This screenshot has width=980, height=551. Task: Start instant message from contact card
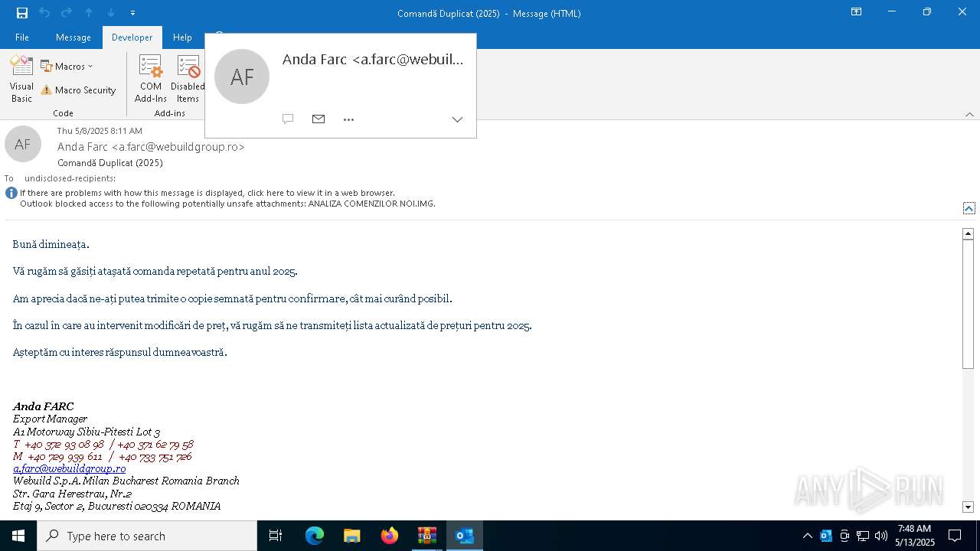coord(288,119)
